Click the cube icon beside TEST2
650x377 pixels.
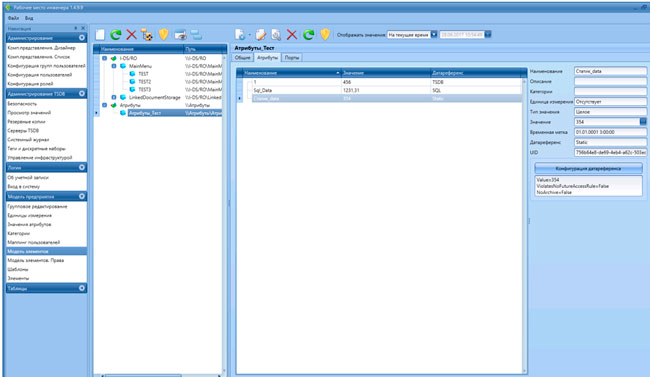(x=132, y=82)
